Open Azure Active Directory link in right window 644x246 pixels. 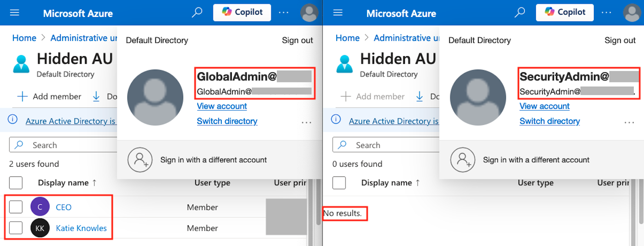[394, 121]
